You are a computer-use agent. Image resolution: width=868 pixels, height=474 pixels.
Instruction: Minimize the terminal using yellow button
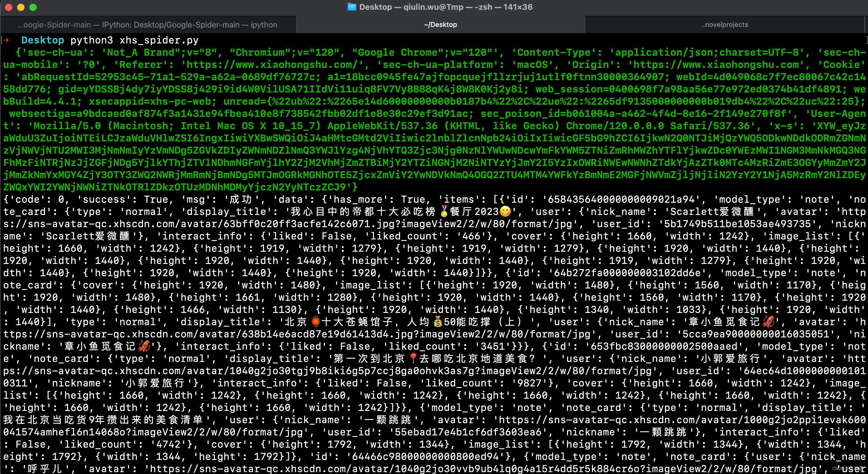click(x=21, y=7)
